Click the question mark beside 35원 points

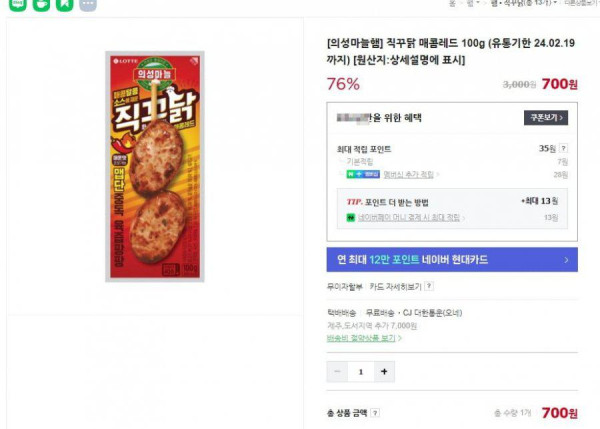(x=562, y=148)
